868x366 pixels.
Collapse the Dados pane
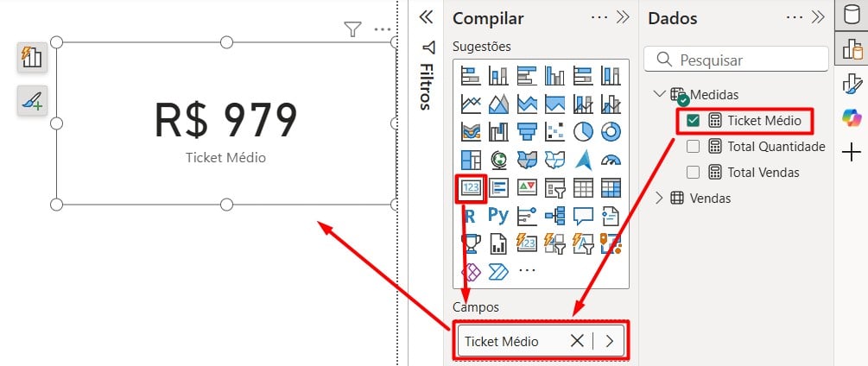tap(818, 17)
